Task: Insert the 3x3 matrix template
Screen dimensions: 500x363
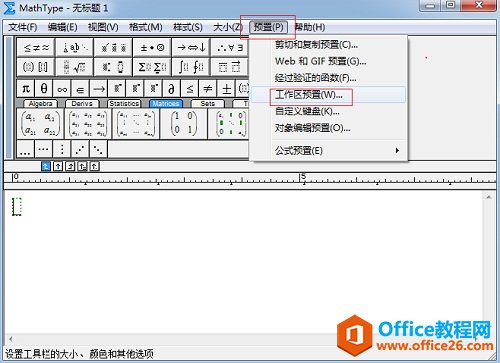Action: tap(88, 124)
